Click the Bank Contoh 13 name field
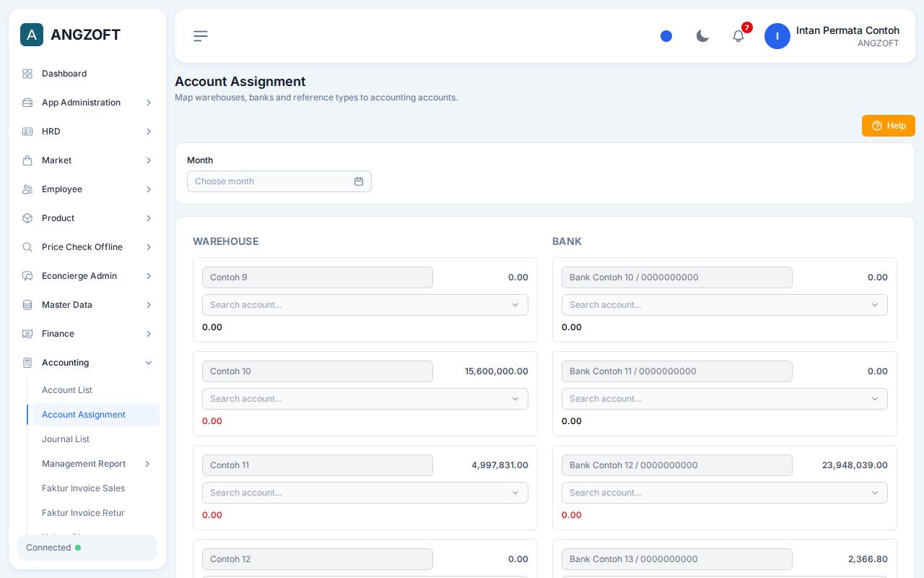The height and width of the screenshot is (578, 924). pos(677,559)
